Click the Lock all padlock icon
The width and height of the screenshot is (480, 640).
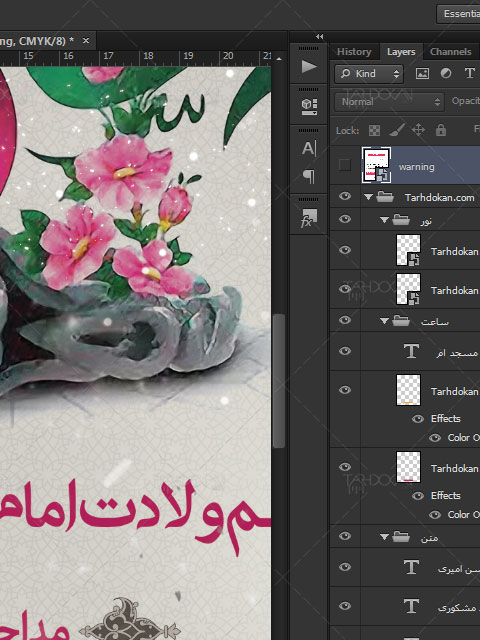tap(440, 130)
